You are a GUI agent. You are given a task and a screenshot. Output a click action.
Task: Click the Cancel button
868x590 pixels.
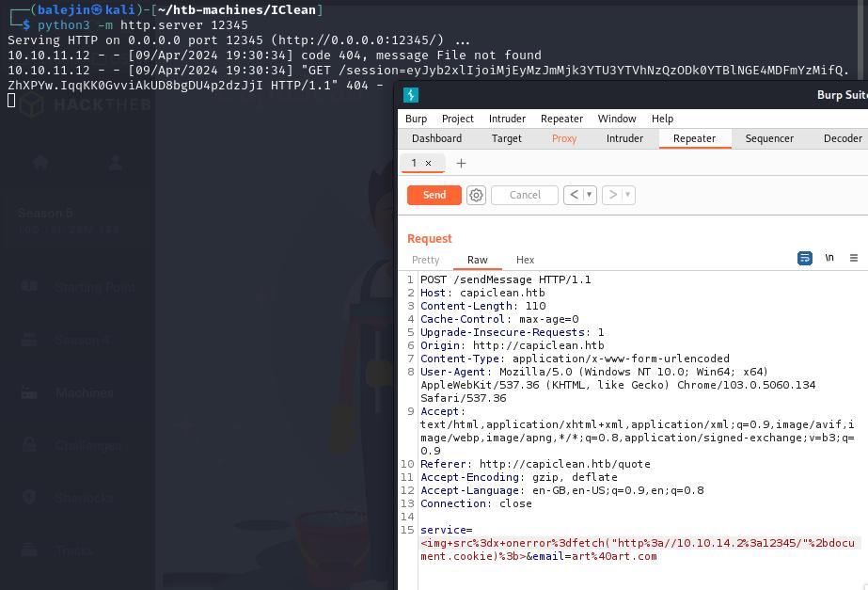point(524,195)
